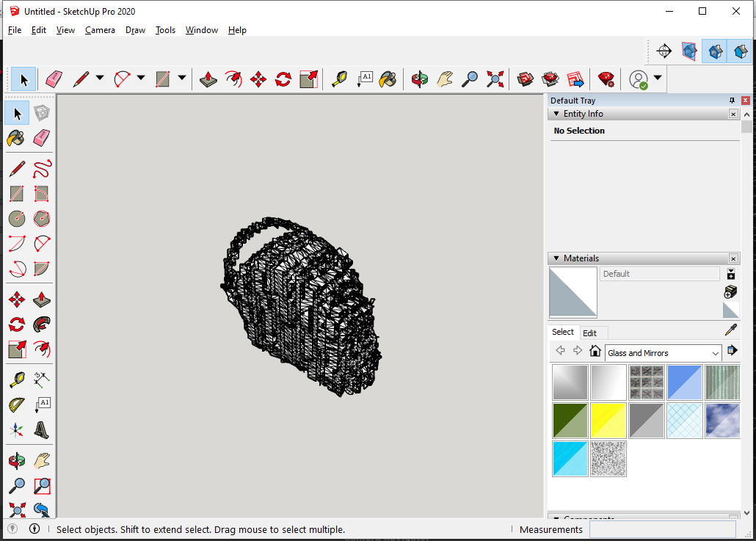Pick the Paint Bucket tool in left toolbar
This screenshot has width=756, height=541.
click(x=16, y=138)
